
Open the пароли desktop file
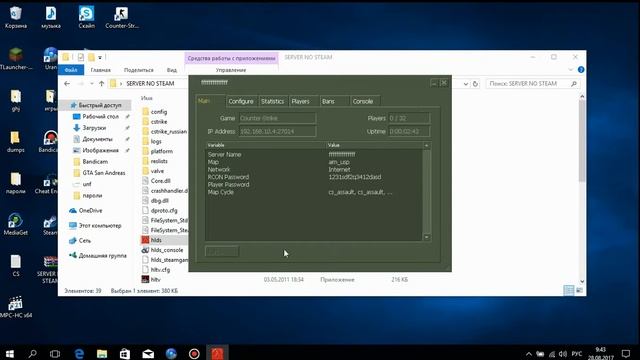click(16, 183)
